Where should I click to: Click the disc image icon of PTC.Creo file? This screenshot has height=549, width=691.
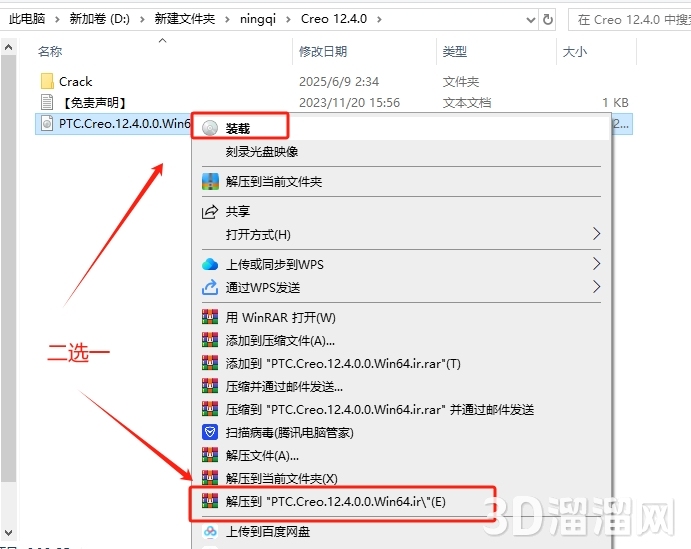(x=47, y=123)
